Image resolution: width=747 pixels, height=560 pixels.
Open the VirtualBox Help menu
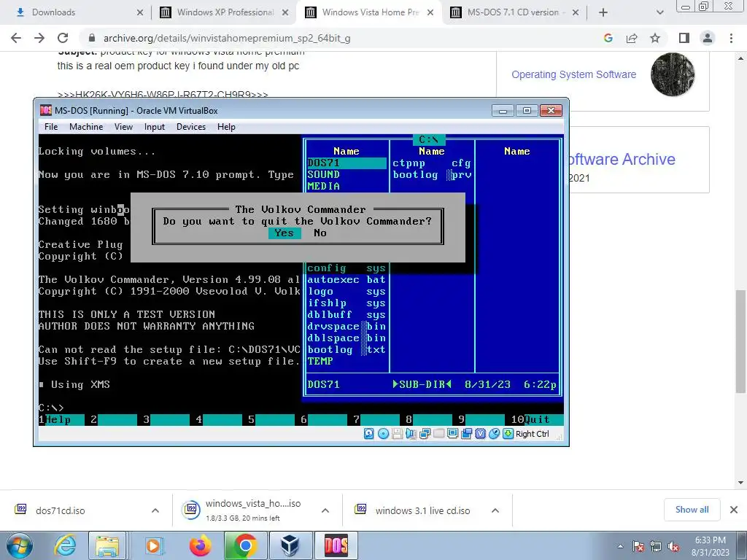(x=226, y=127)
